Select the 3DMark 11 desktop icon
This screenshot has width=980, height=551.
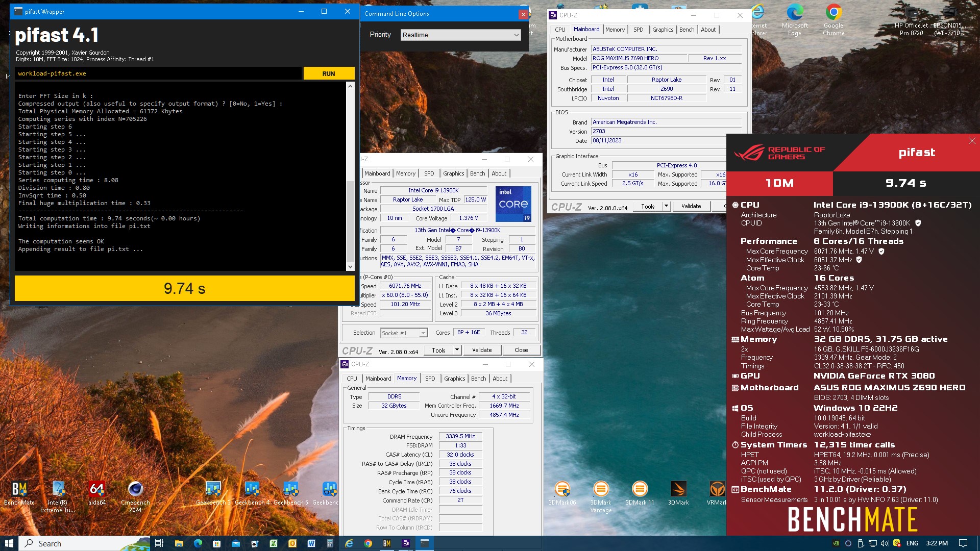[640, 493]
